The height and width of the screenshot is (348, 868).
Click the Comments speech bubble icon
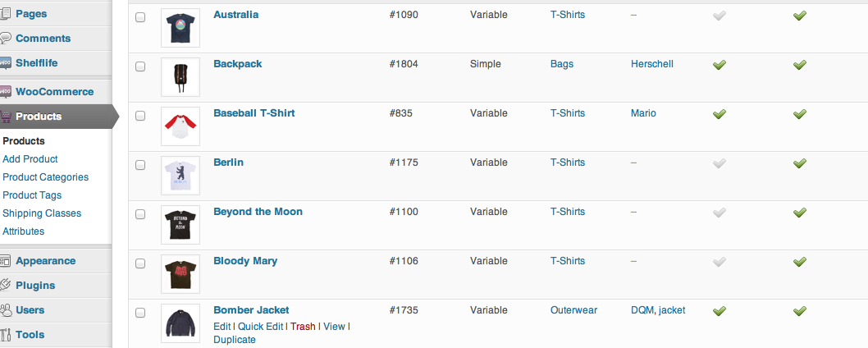6,38
